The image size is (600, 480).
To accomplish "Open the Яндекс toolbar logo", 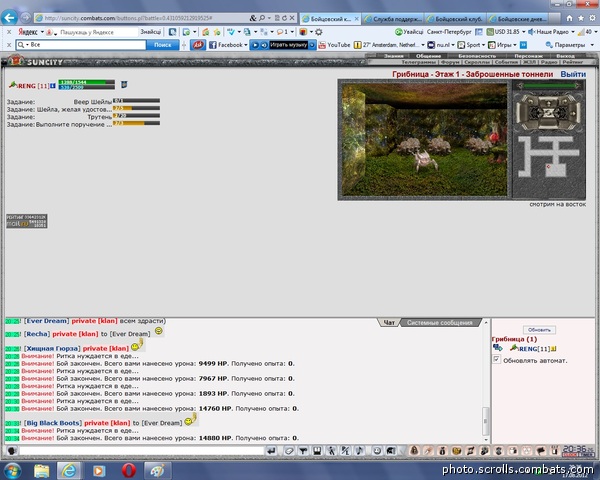I will click(28, 32).
